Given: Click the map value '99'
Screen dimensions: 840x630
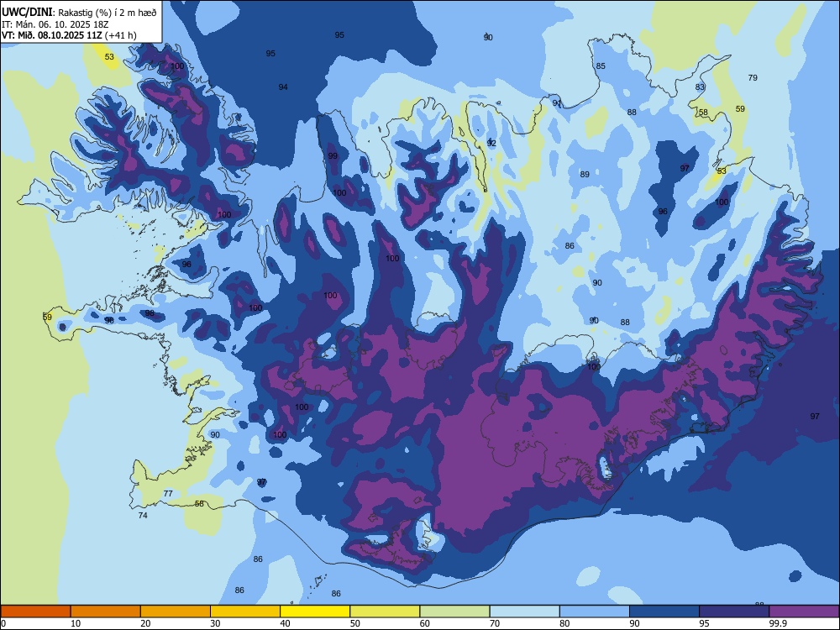Looking at the screenshot, I should point(333,156).
